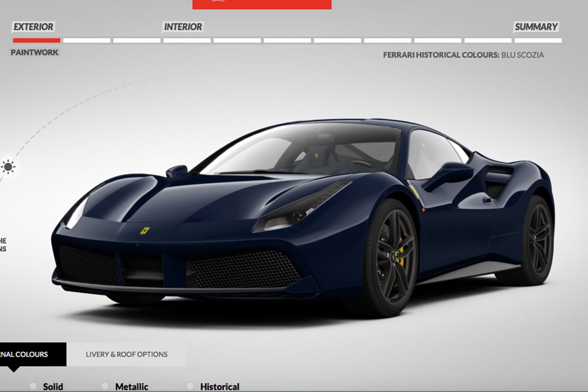This screenshot has height=392, width=588.
Task: Choose the Metallic paint type radio button
Action: [105, 386]
